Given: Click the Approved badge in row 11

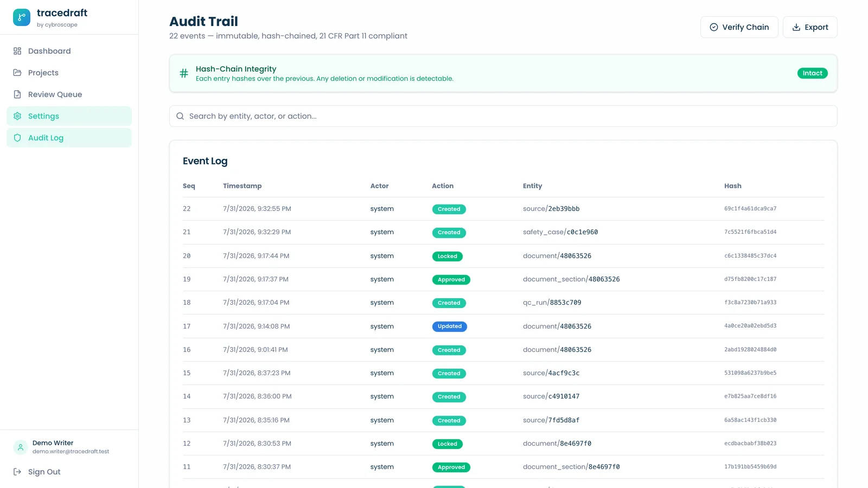Looking at the screenshot, I should tap(451, 467).
